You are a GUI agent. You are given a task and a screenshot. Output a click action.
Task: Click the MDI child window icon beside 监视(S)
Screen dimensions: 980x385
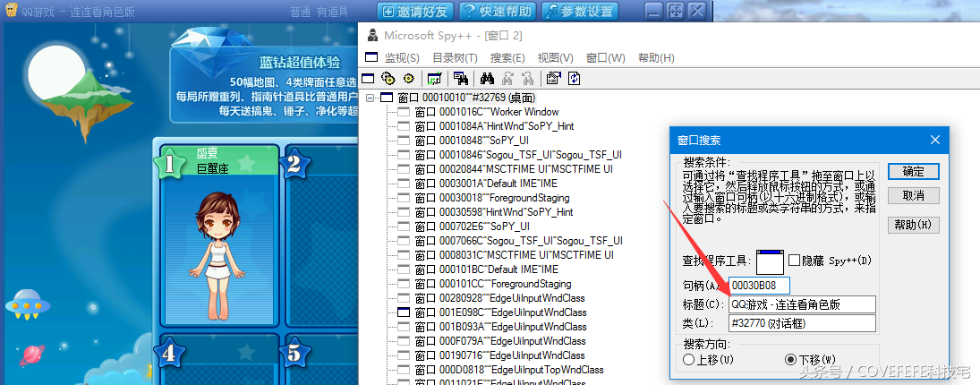tap(371, 57)
